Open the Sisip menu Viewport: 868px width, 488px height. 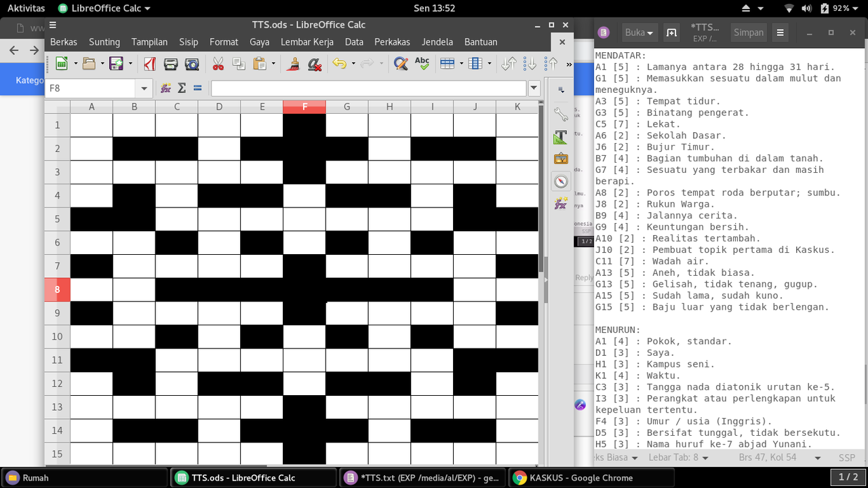click(189, 42)
